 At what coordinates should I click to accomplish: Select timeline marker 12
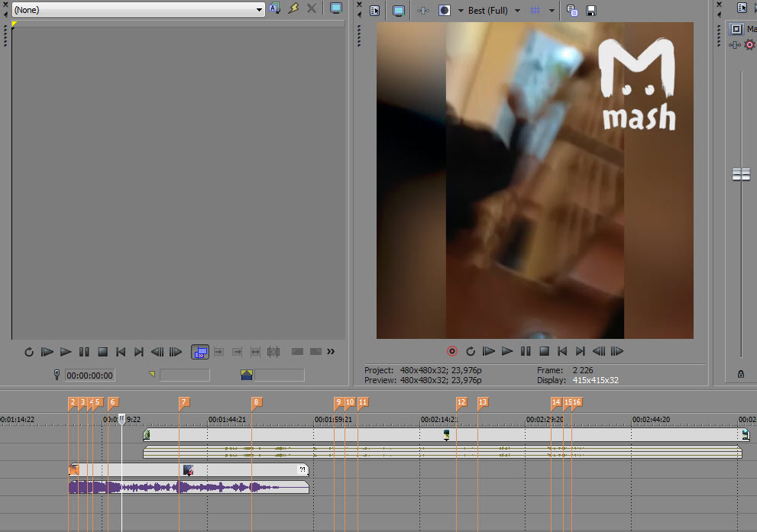click(x=461, y=401)
